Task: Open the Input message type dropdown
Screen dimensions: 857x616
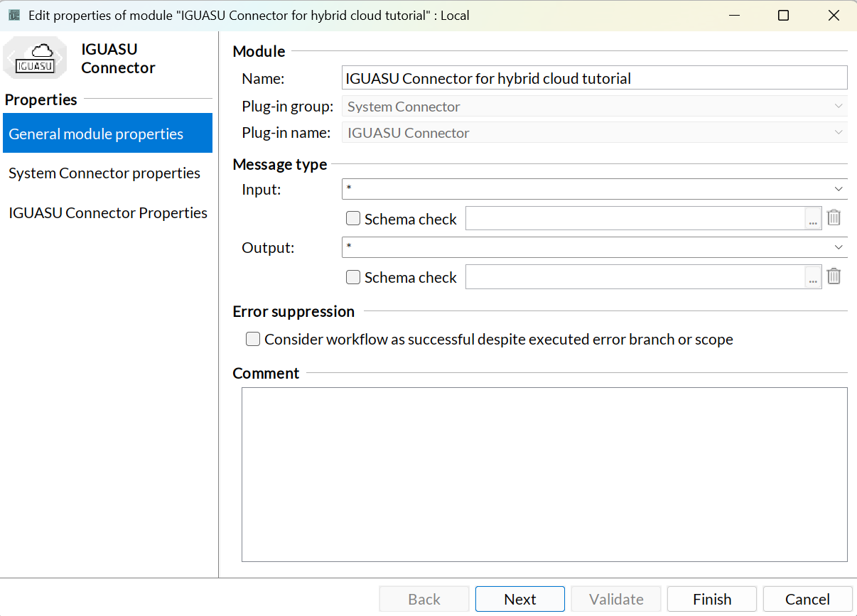Action: pyautogui.click(x=839, y=189)
